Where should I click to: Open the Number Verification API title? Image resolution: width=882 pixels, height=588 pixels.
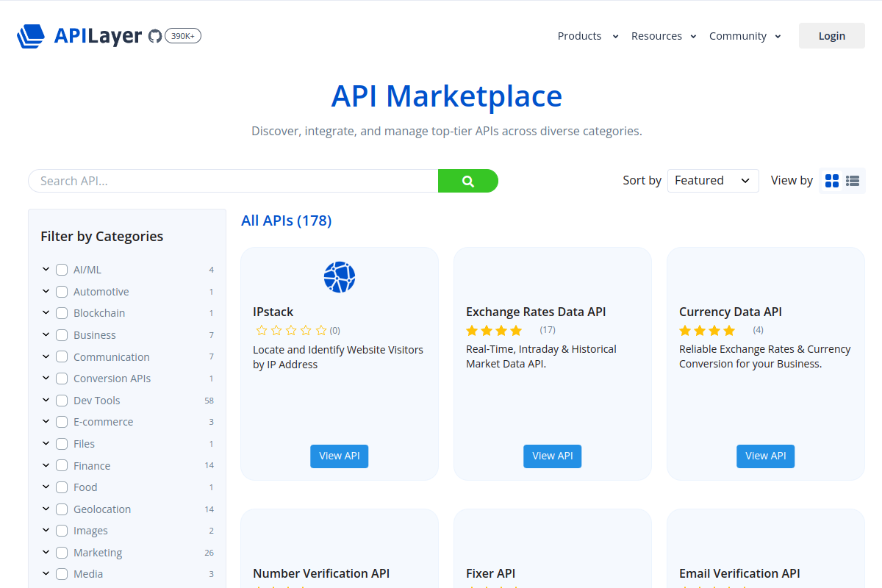click(321, 573)
